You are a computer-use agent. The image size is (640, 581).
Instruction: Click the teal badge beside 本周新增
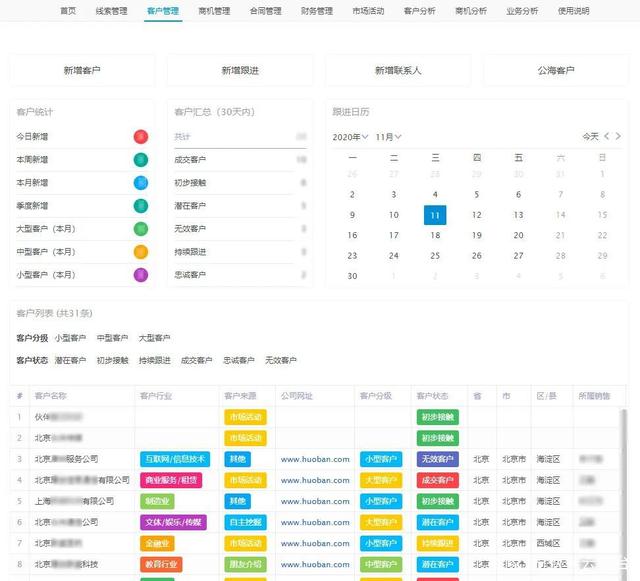click(x=141, y=159)
